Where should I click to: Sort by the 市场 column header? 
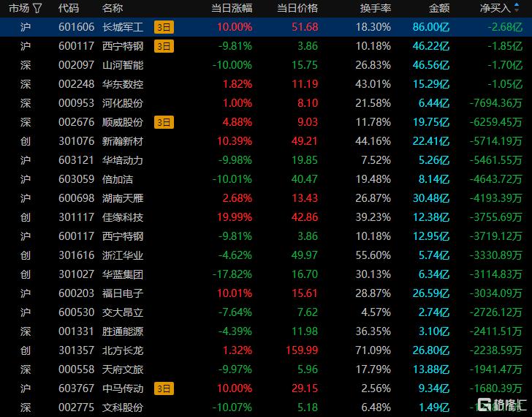[19, 8]
